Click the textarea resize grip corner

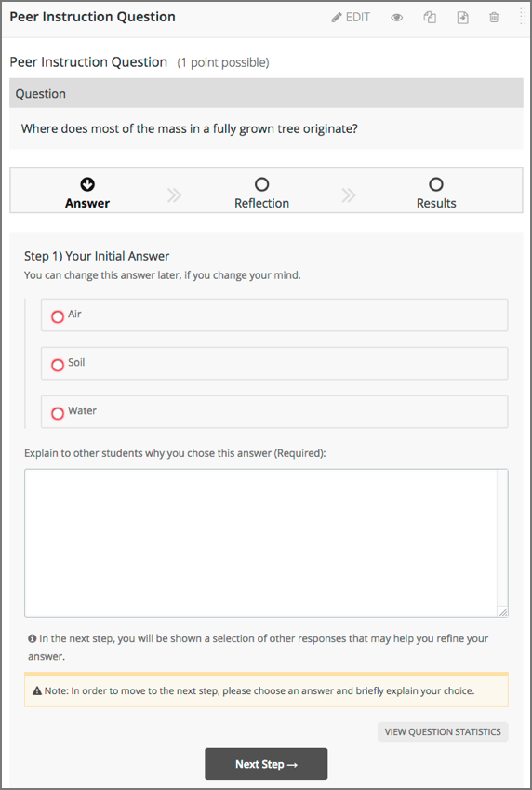503,611
